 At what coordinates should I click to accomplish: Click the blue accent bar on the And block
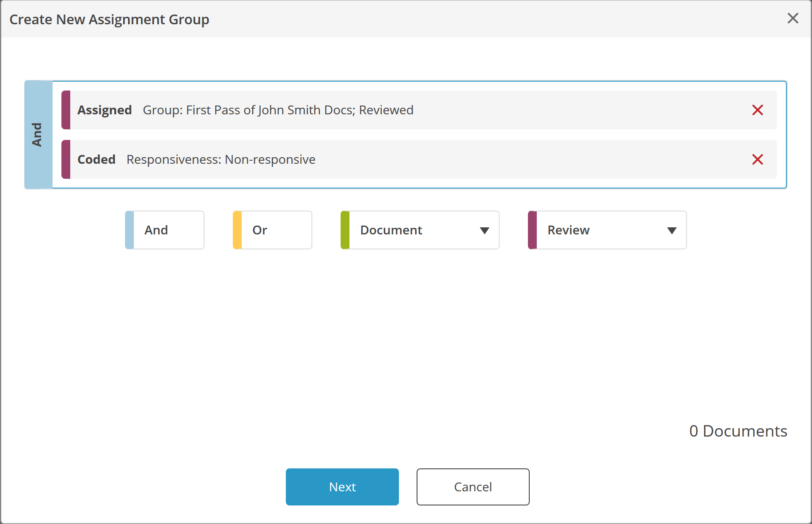pyautogui.click(x=129, y=230)
